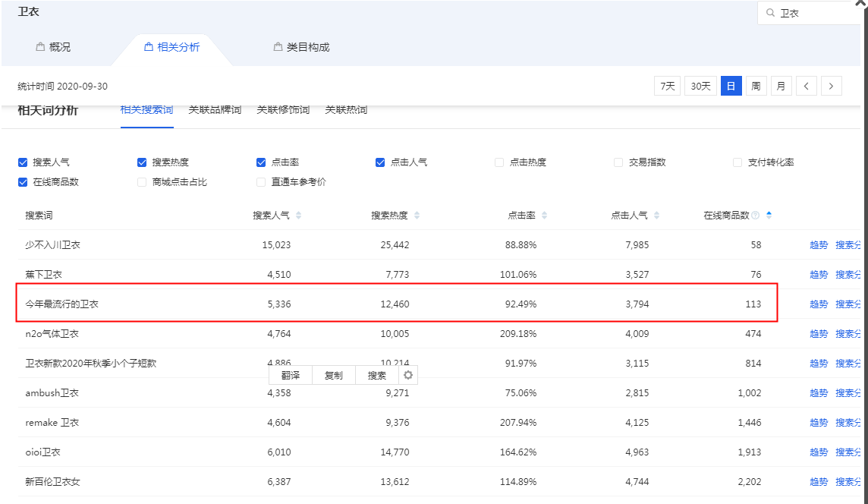Select the 周 time period button
868x504 pixels.
(x=756, y=86)
